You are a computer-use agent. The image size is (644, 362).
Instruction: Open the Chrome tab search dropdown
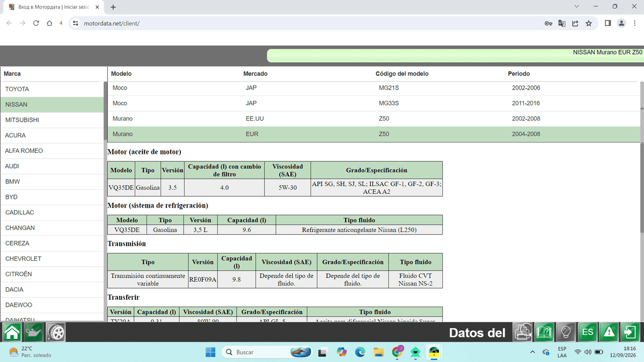tap(576, 6)
